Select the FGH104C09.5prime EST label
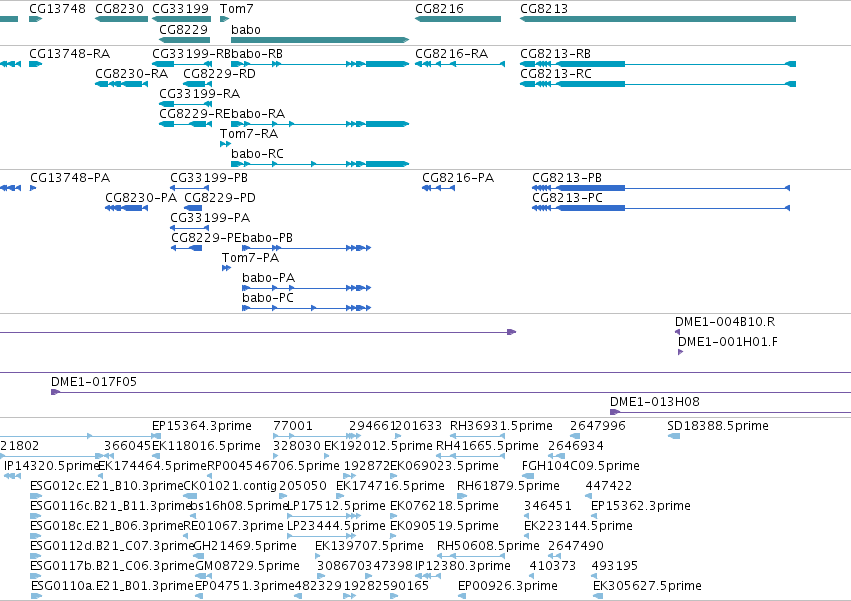Viewport: 851px width, 601px height. coord(581,466)
